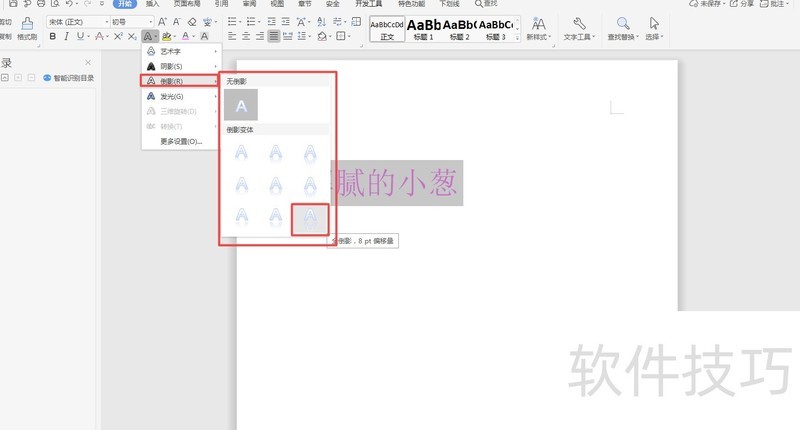The image size is (800, 430).
Task: Click the 分享 share button
Action: tap(742, 4)
